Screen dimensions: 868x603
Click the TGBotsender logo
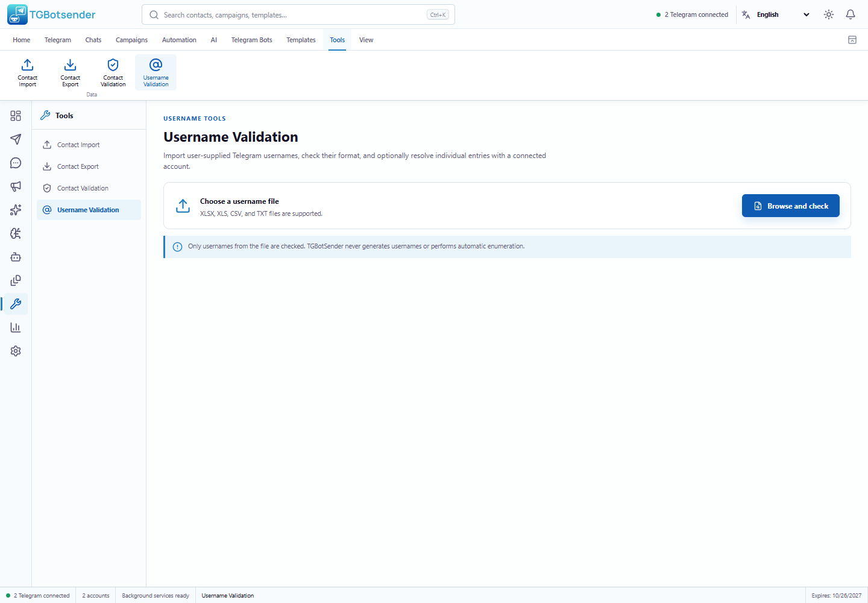coord(52,14)
